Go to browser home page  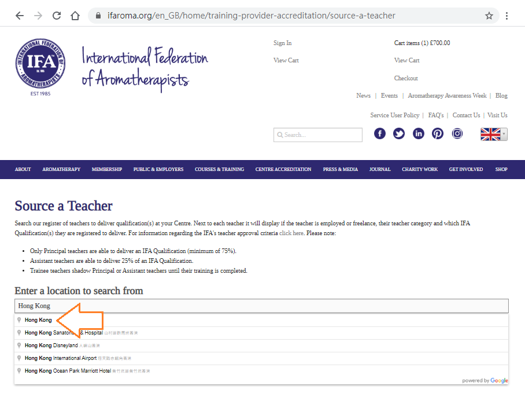(x=75, y=16)
